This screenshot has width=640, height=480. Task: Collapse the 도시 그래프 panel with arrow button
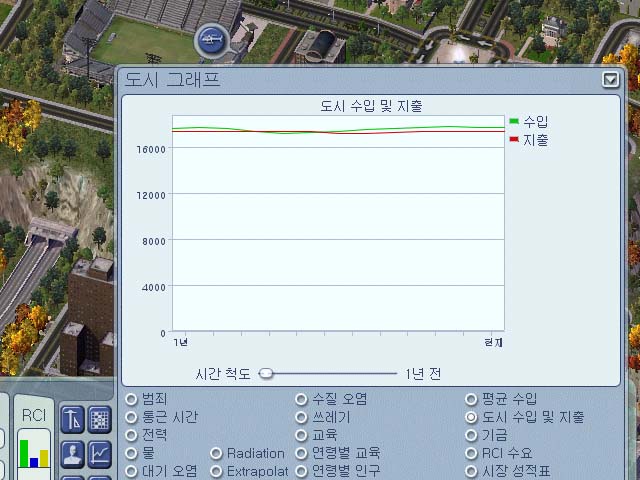click(x=611, y=80)
